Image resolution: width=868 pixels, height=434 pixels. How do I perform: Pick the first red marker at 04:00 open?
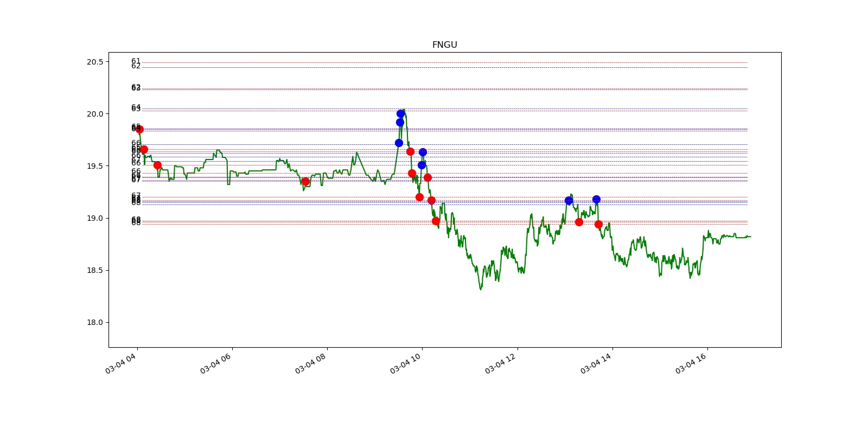coord(139,129)
